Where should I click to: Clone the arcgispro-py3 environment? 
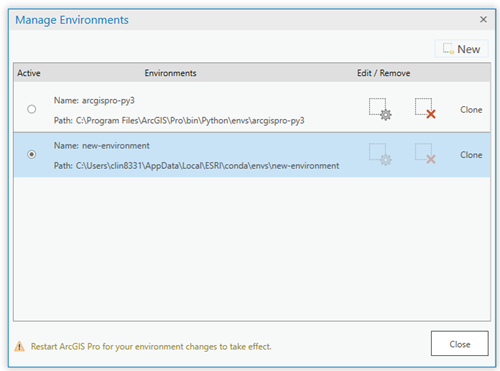(471, 110)
